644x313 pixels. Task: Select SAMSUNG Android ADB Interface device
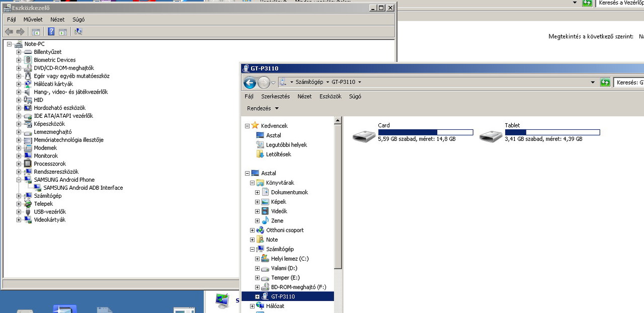pyautogui.click(x=83, y=188)
